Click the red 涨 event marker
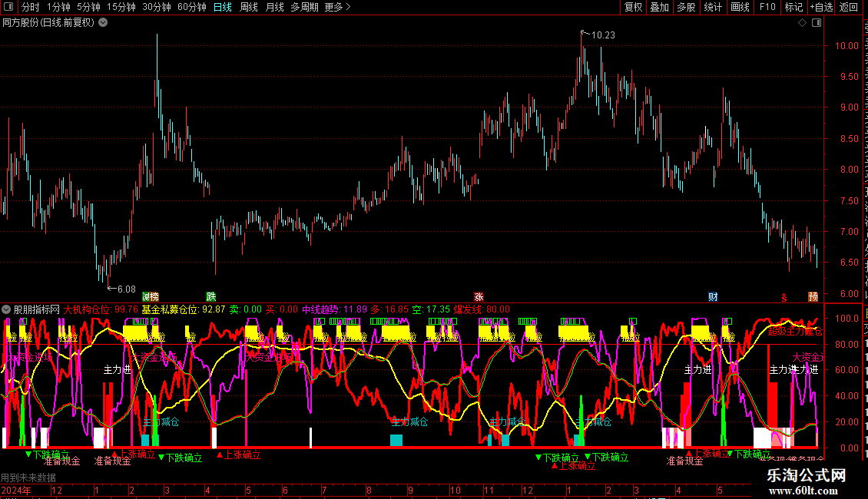The image size is (868, 499). (479, 297)
